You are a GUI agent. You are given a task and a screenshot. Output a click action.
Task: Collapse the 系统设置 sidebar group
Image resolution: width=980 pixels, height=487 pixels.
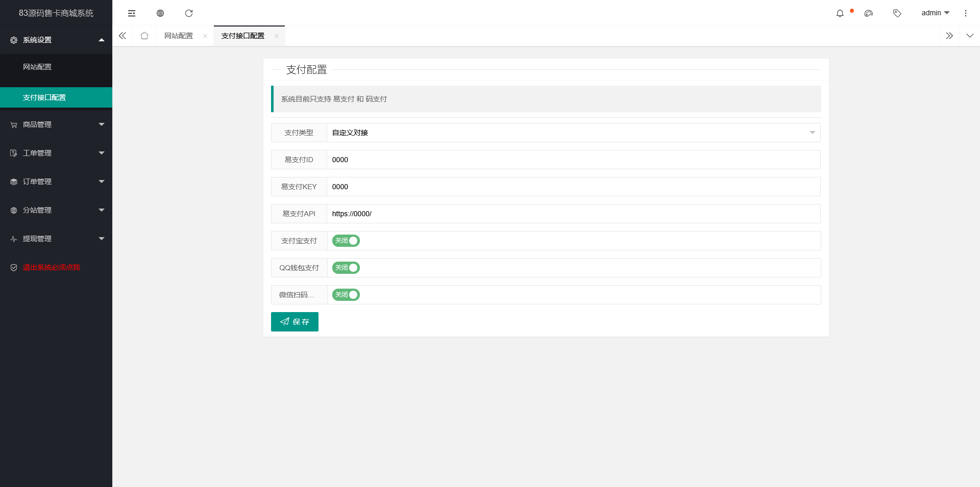click(x=56, y=40)
